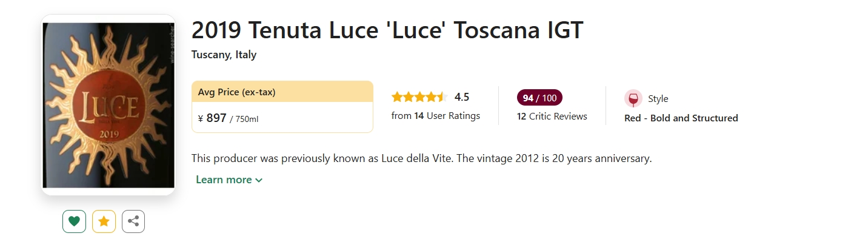Click the green heart favorite icon
This screenshot has height=250, width=868.
pyautogui.click(x=74, y=221)
